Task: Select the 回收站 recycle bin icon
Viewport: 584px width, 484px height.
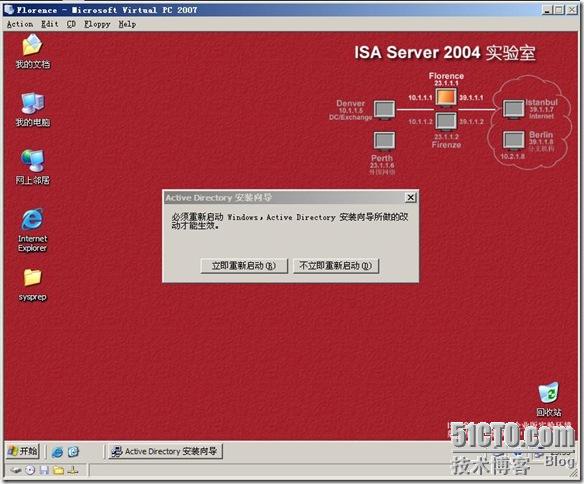Action: (x=548, y=399)
